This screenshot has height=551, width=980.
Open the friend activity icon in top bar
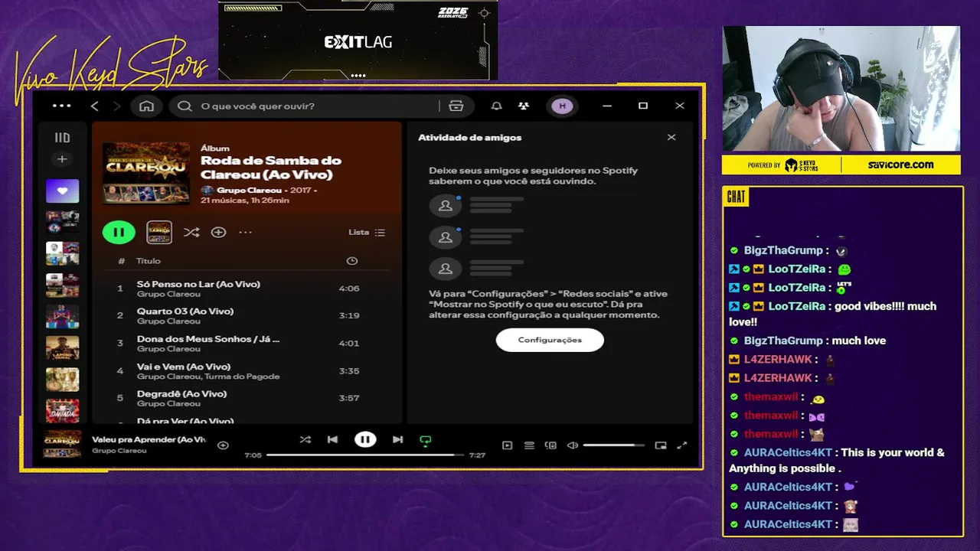524,106
